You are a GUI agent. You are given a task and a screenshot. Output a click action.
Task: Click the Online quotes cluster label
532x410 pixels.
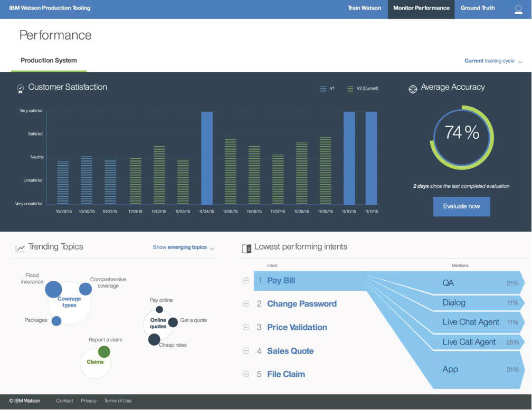click(x=158, y=323)
